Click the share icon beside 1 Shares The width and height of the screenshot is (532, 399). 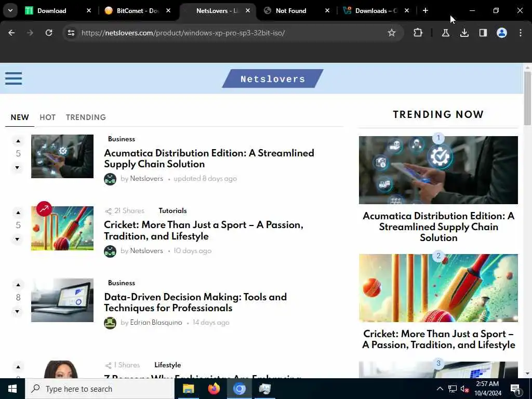pos(108,365)
